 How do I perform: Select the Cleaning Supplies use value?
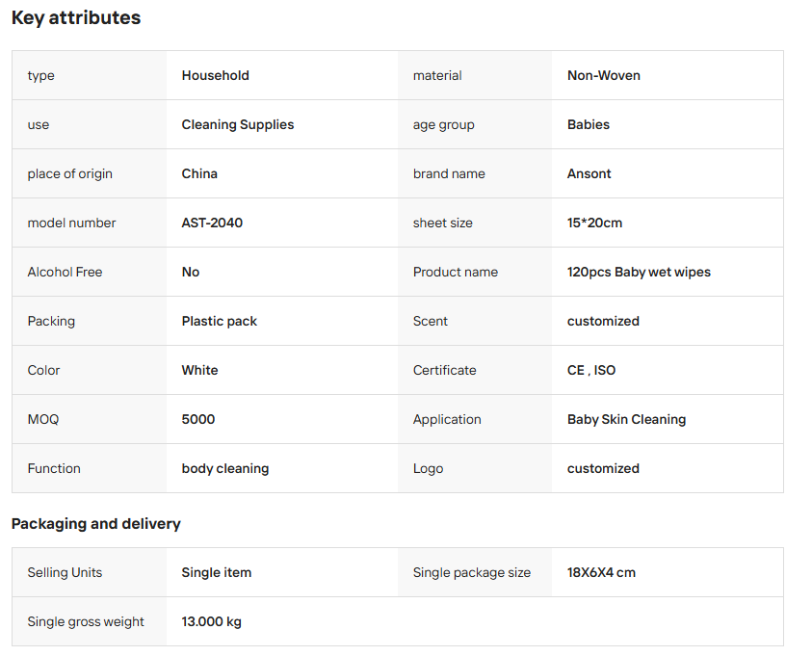click(238, 125)
